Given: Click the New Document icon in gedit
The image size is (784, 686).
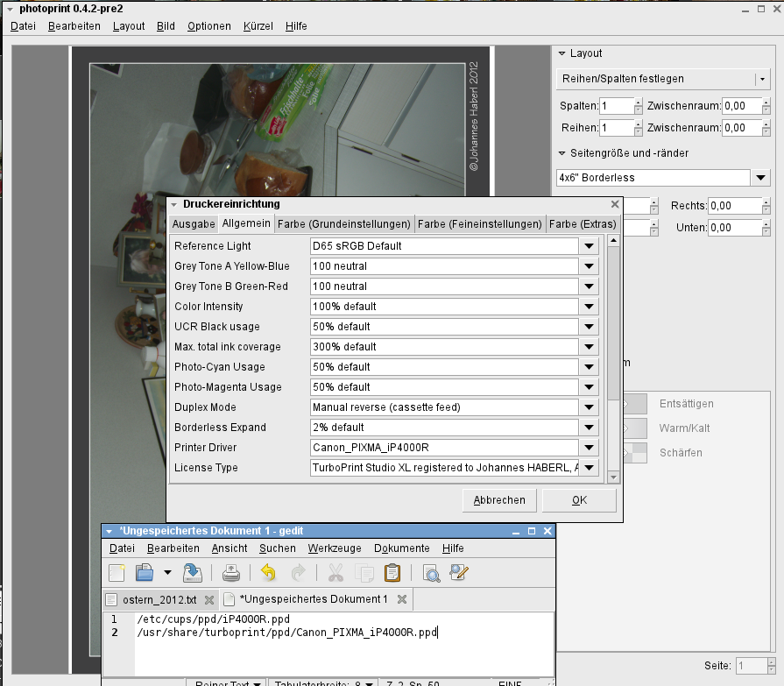Looking at the screenshot, I should pyautogui.click(x=117, y=573).
